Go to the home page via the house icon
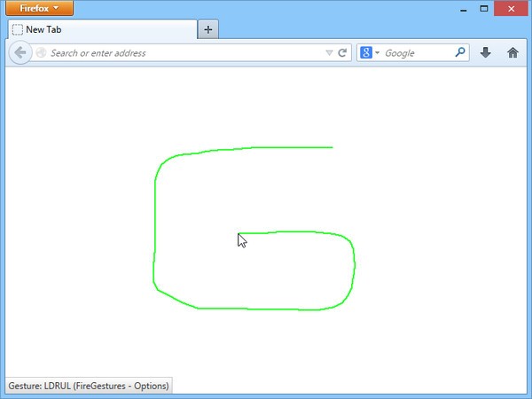This screenshot has height=399, width=532. (x=512, y=52)
